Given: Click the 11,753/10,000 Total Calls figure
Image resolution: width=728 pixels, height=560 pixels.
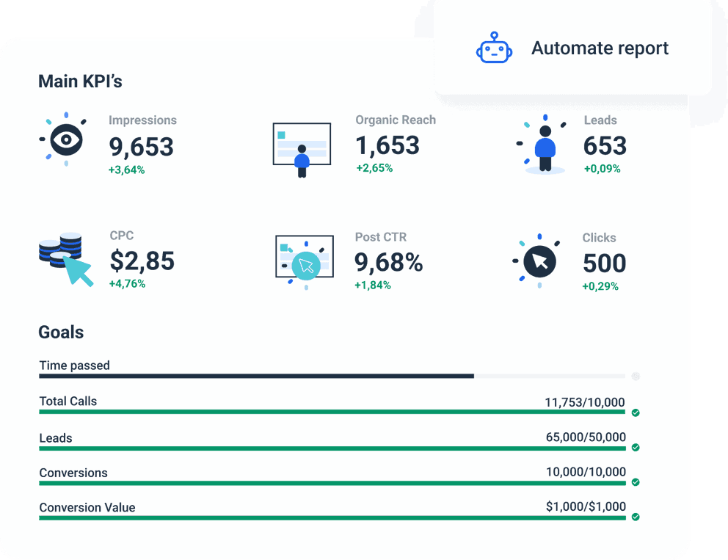Looking at the screenshot, I should tap(584, 401).
